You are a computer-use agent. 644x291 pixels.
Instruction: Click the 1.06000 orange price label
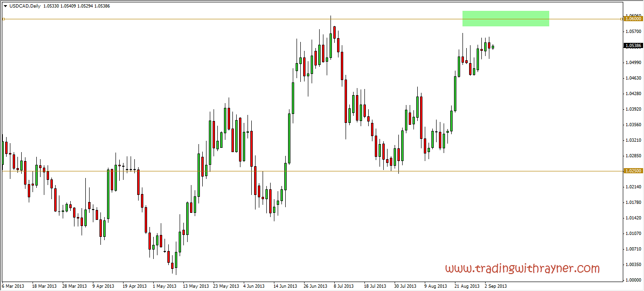tap(633, 19)
